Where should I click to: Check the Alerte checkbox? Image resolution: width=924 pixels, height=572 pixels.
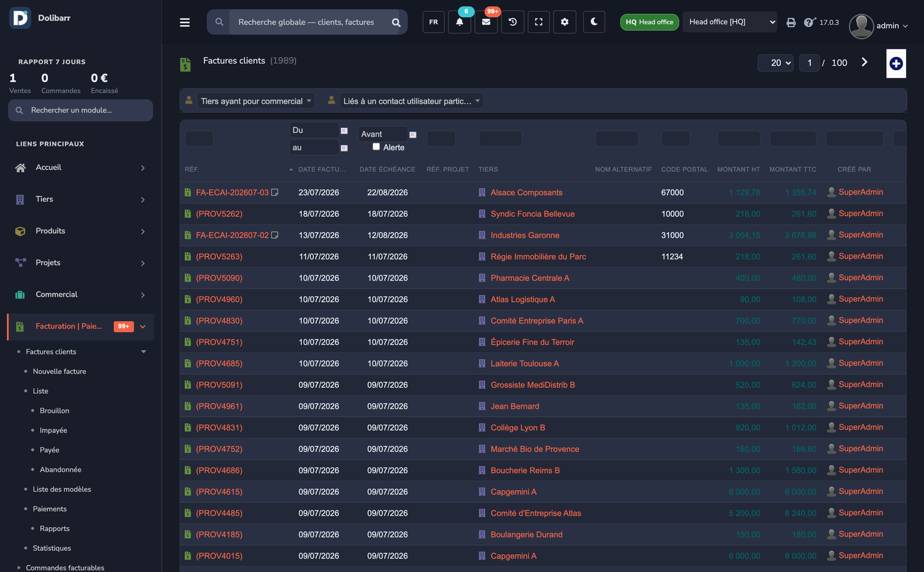(376, 147)
